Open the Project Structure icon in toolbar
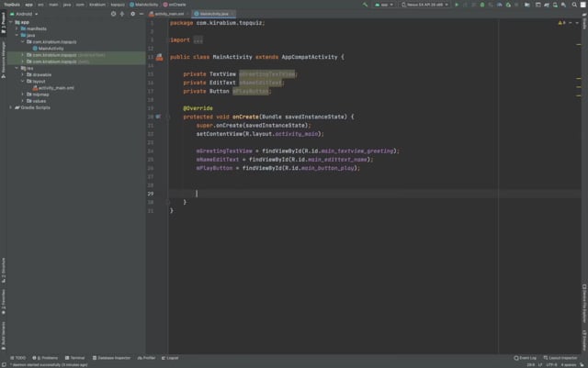588x368 pixels. [x=526, y=5]
